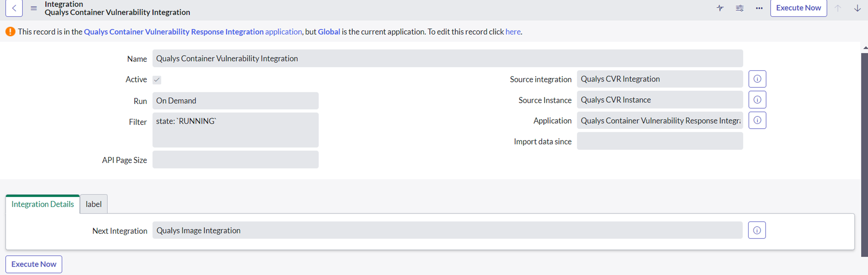Preview Next Integration record info icon
Viewport: 868px width, 275px height.
[x=757, y=230]
